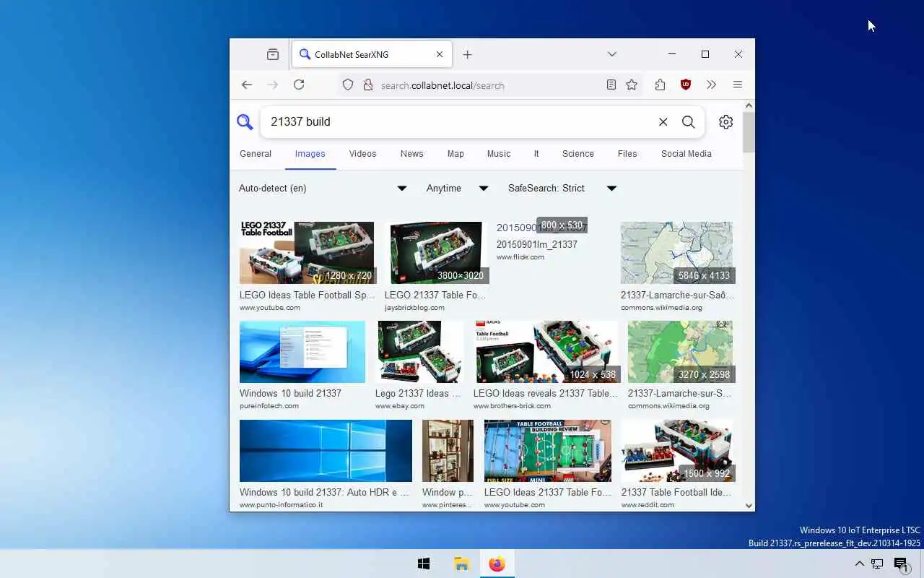Open a new tab with plus button
Image resolution: width=924 pixels, height=578 pixels.
467,54
